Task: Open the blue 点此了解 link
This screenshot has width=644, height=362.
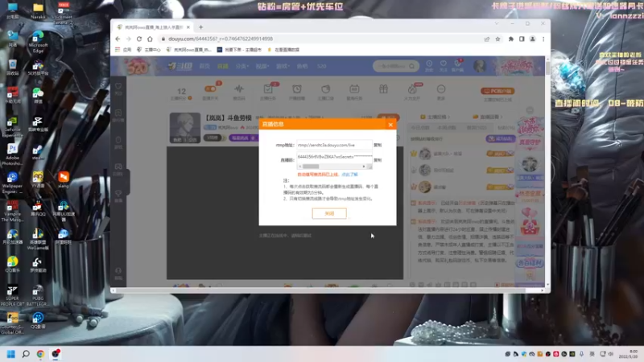Action: (349, 175)
